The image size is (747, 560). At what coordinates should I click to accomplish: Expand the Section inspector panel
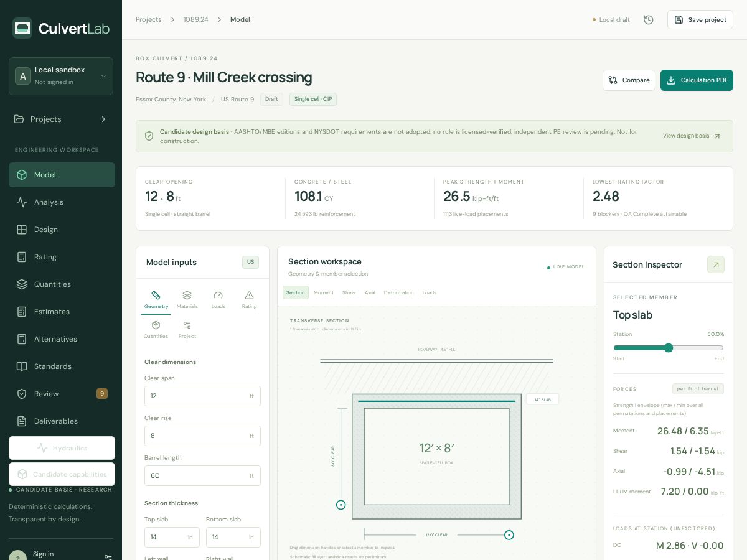[716, 264]
